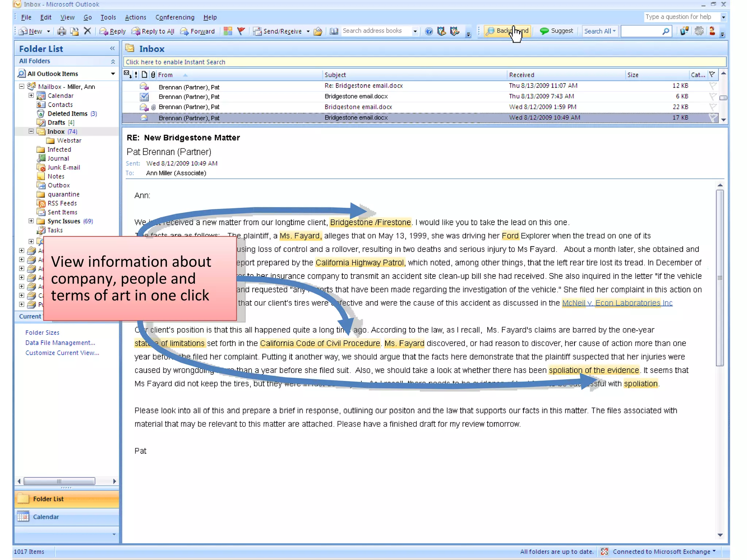Open the Conferencing menu
This screenshot has height=560, width=747.
(x=175, y=17)
